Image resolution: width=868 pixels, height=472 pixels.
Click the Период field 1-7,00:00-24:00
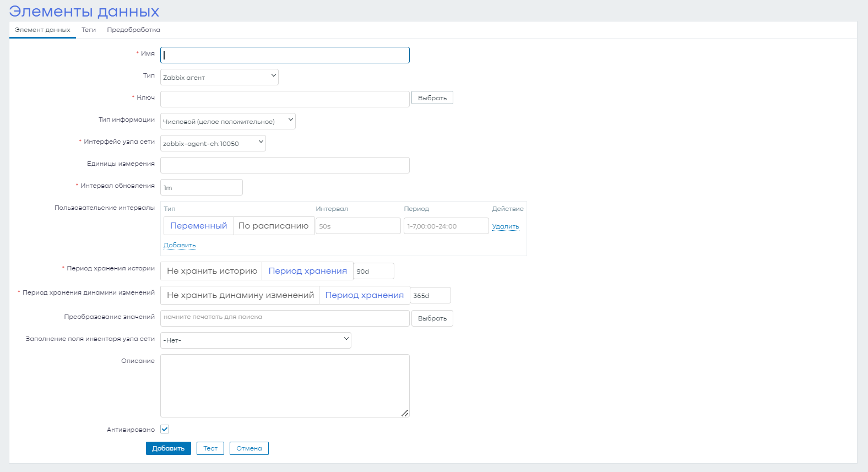446,226
